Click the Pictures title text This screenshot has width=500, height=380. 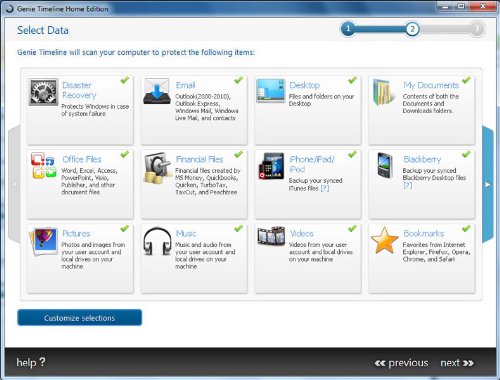pos(76,233)
